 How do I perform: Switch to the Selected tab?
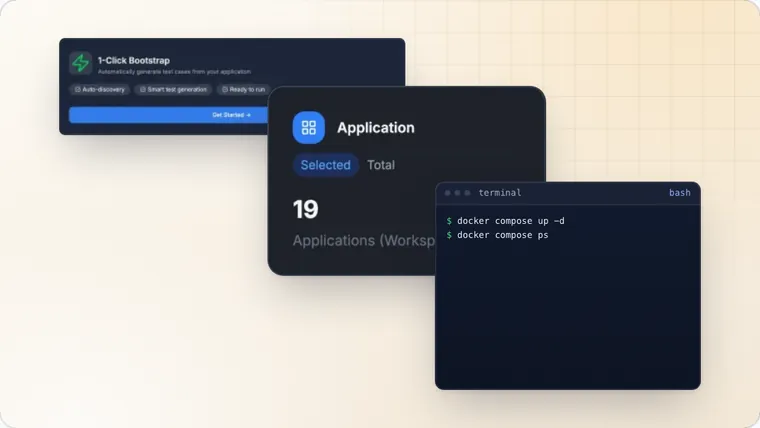(x=326, y=165)
